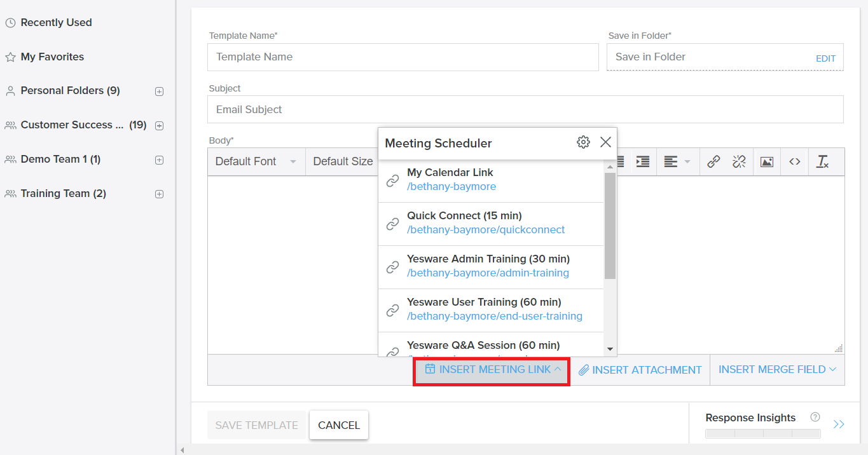The width and height of the screenshot is (868, 455).
Task: Click the increase indent icon
Action: (x=643, y=161)
